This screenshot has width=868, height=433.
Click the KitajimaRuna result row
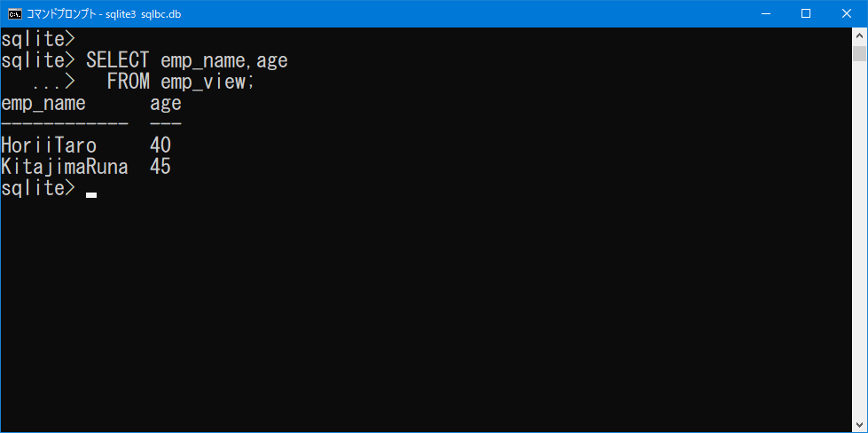coord(86,167)
